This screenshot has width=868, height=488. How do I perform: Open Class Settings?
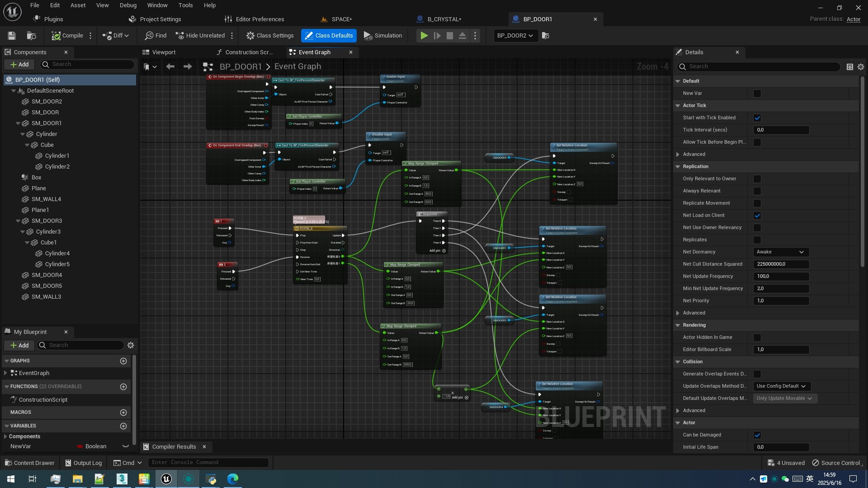[270, 36]
